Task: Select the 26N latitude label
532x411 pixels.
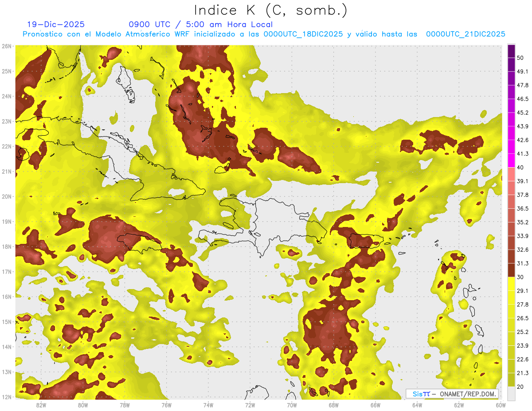Action: point(7,46)
